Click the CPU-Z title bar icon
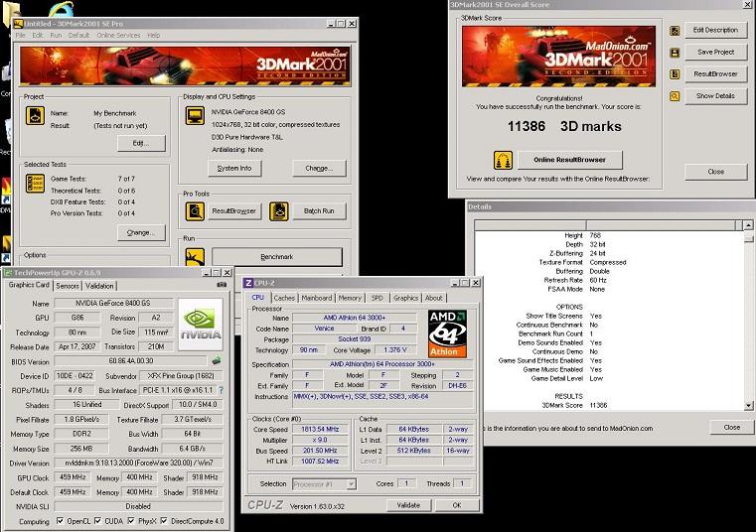 coord(248,283)
